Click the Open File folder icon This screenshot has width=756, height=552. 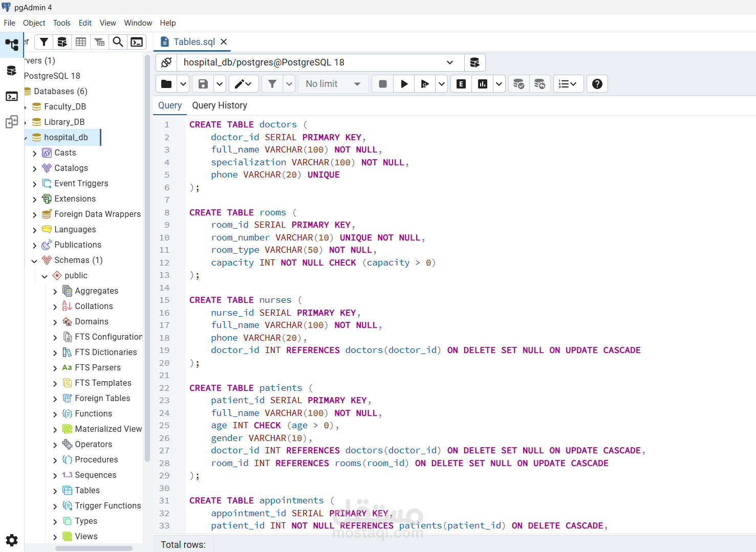166,84
